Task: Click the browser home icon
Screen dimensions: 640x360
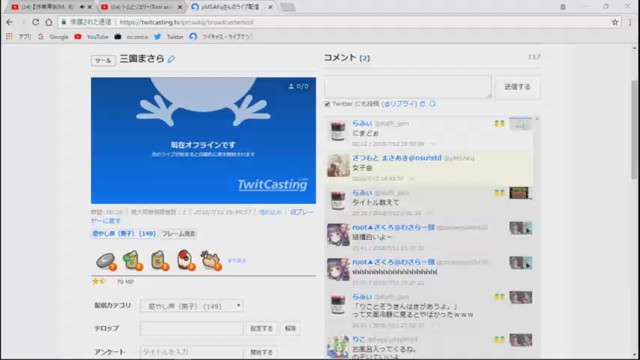Action: click(49, 22)
